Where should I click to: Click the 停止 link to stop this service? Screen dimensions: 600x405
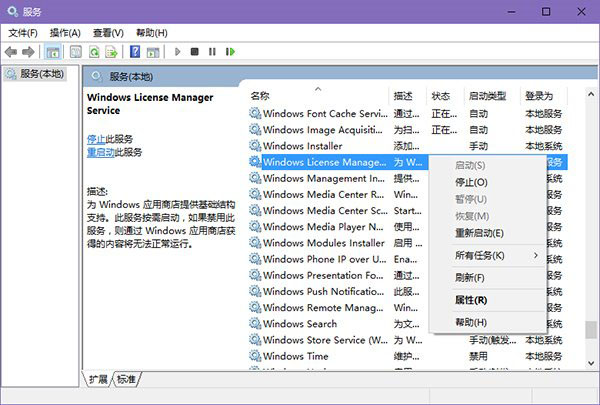click(x=96, y=139)
